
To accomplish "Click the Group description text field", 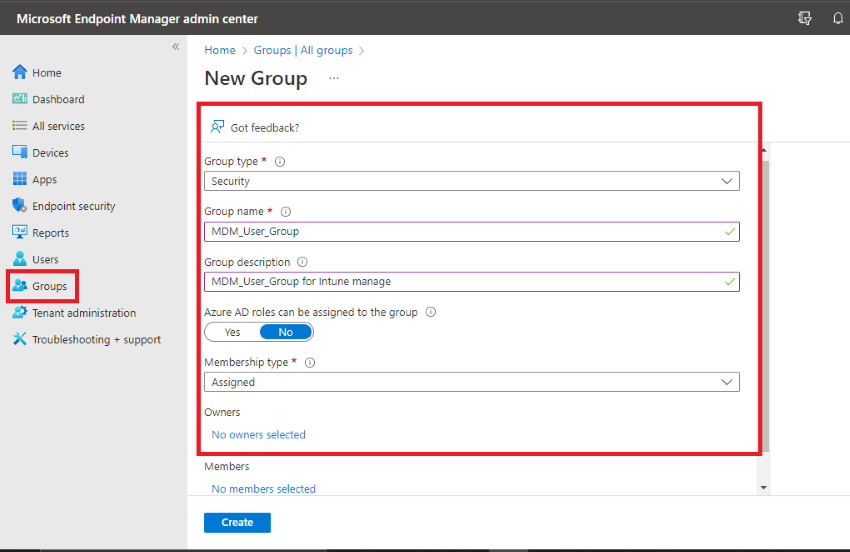I will (x=472, y=282).
